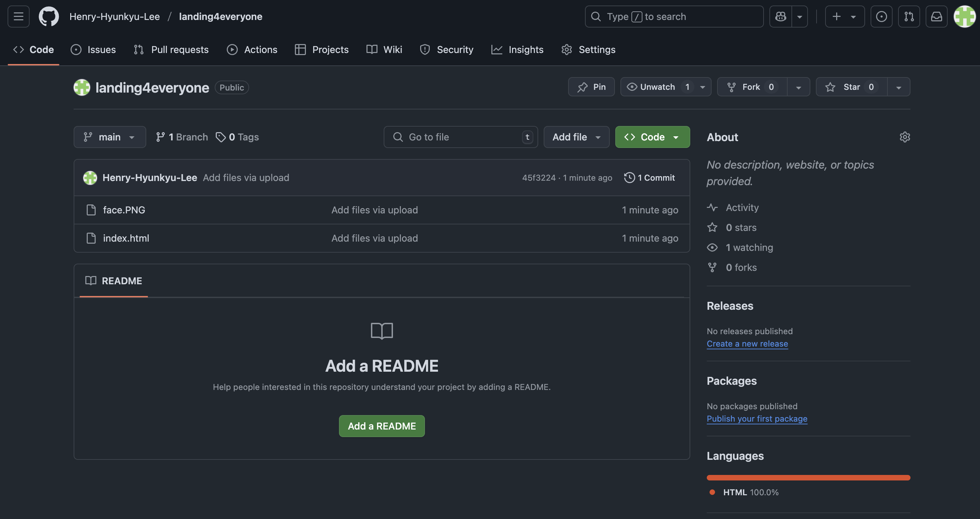
Task: Open the Pull requests tab
Action: pyautogui.click(x=171, y=50)
